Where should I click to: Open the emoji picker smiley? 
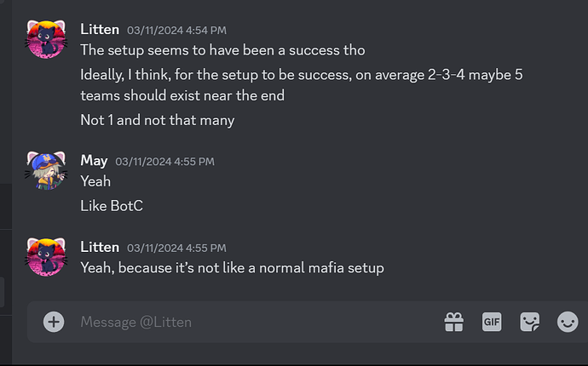tap(568, 322)
